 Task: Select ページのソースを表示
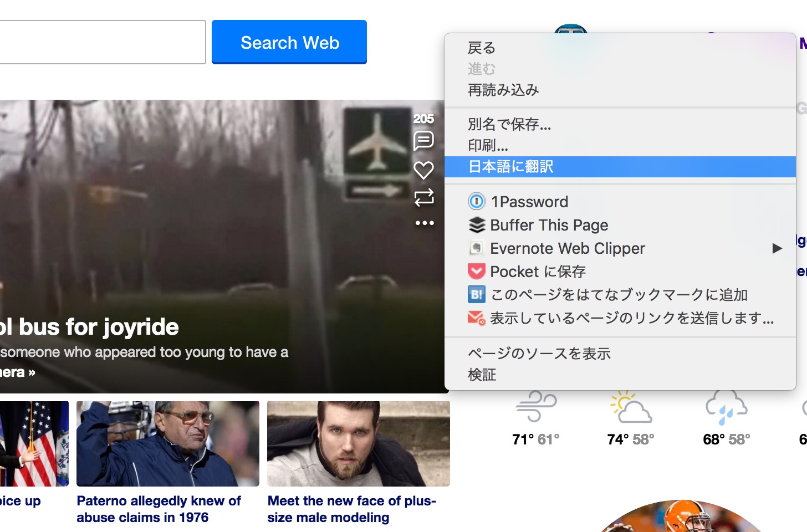pyautogui.click(x=620, y=353)
